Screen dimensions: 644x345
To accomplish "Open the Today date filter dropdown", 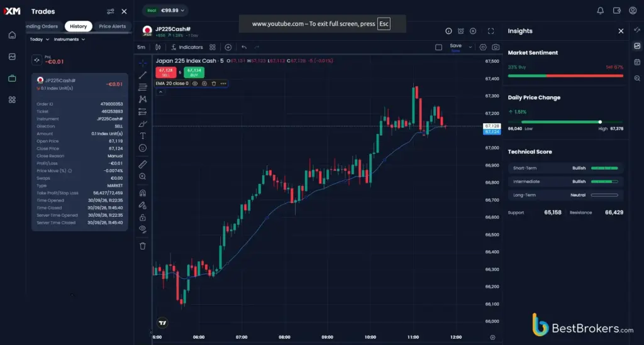I will point(40,40).
